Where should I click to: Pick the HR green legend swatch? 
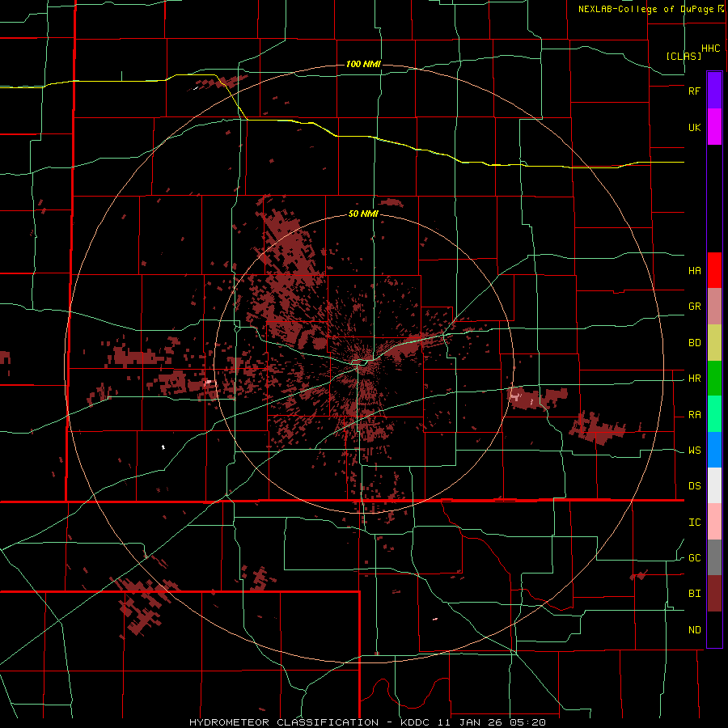coord(714,379)
